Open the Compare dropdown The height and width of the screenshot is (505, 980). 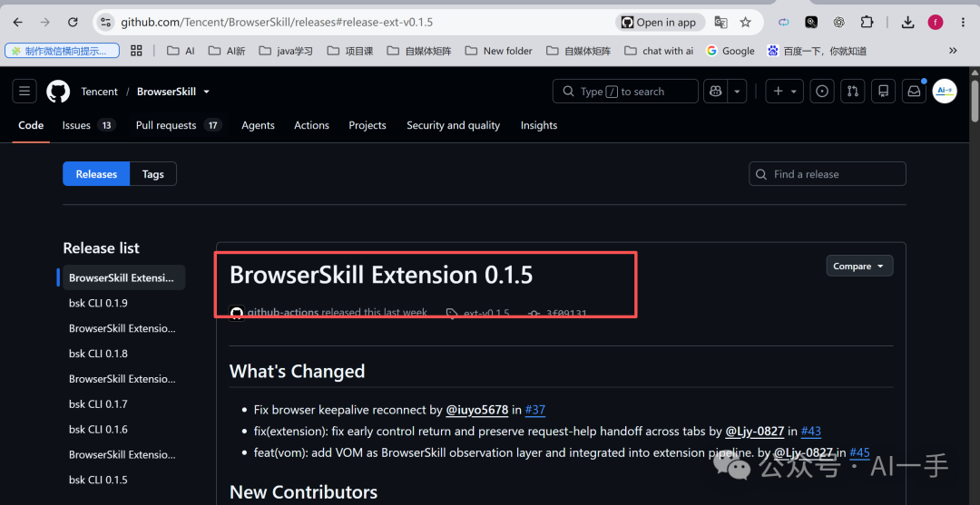[859, 266]
